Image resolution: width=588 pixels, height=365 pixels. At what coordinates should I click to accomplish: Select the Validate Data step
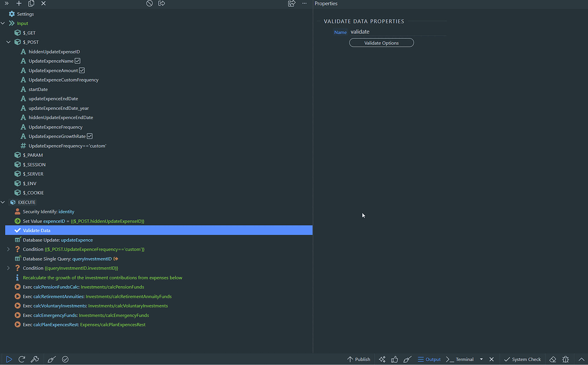point(159,230)
